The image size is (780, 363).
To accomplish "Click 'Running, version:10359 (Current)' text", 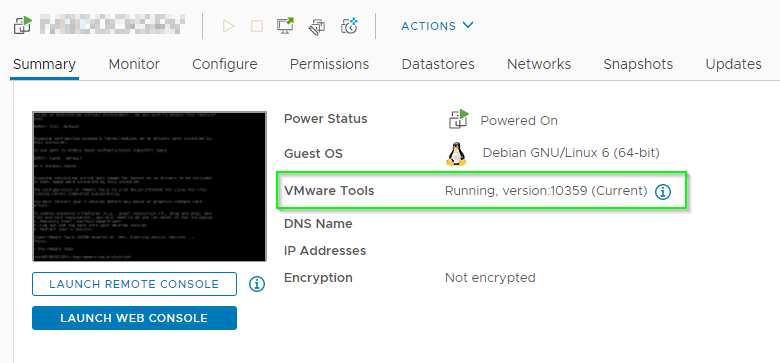I will tap(546, 191).
